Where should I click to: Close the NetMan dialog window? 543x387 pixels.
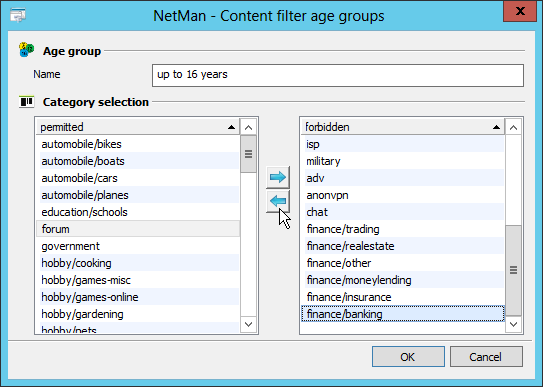(520, 11)
